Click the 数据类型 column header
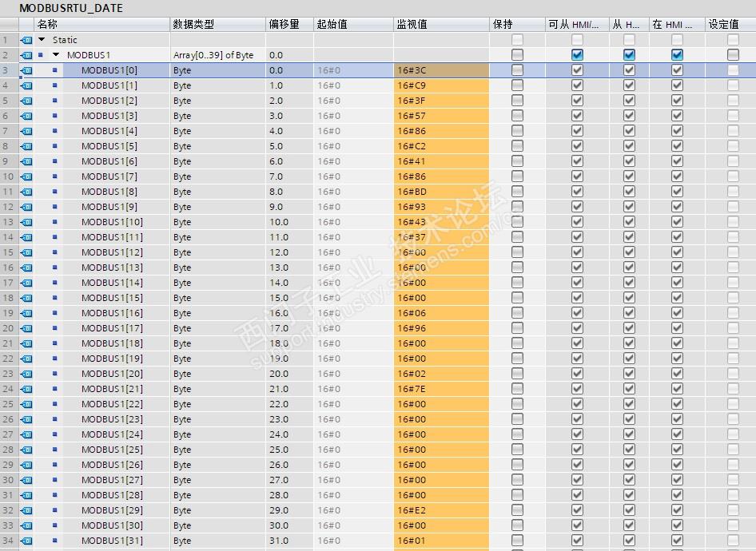Viewport: 756px width, 551px height. coord(217,24)
